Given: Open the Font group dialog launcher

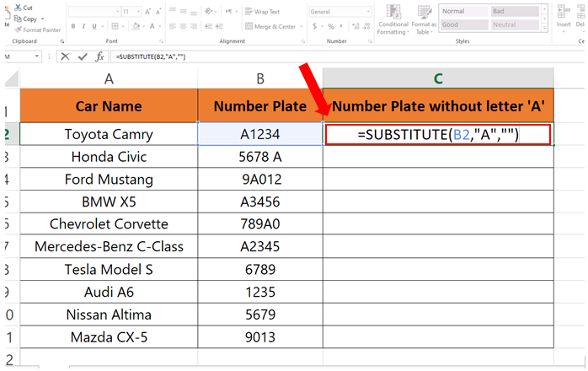Looking at the screenshot, I should point(161,41).
